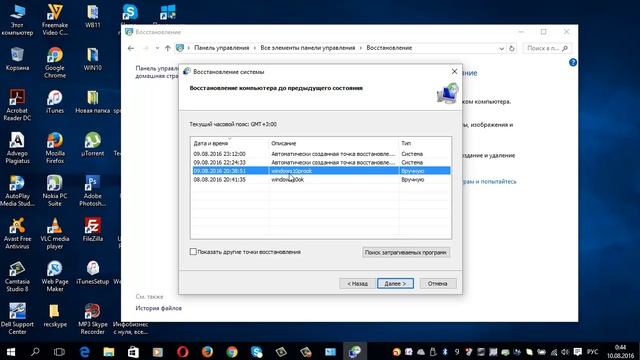
Task: Refresh the Control Panel address bar
Action: (512, 48)
